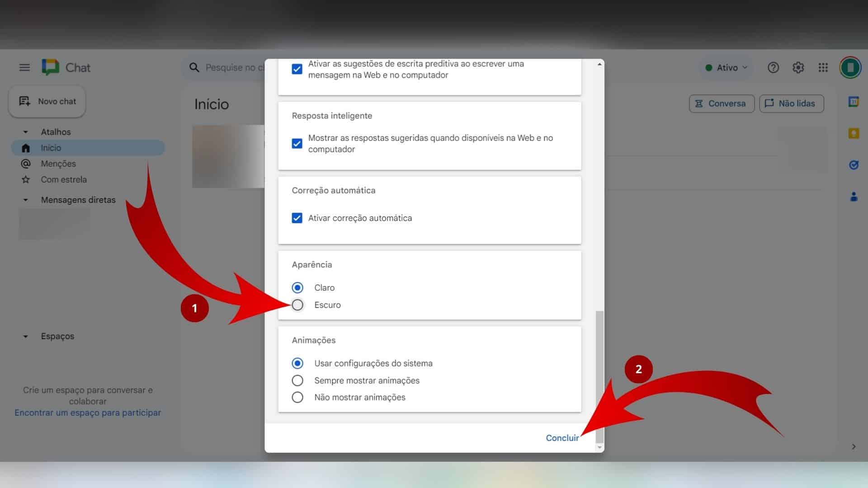The height and width of the screenshot is (488, 868).
Task: Expand Mensagens diretas section
Action: pos(24,200)
